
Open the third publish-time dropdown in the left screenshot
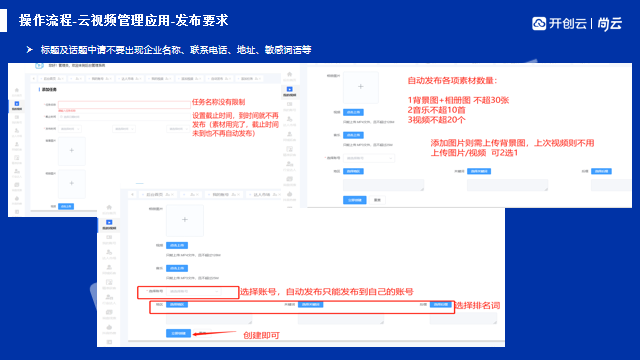178,129
